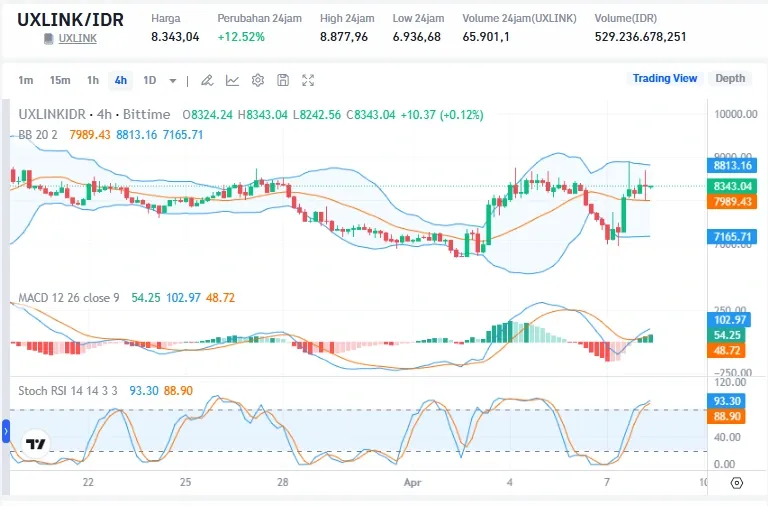Select the drawing pencil tool icon
Viewport: 768px width, 506px height.
207,80
